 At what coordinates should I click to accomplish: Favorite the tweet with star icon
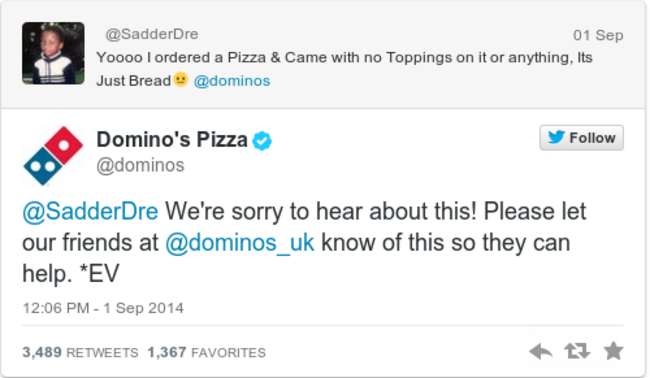coord(614,351)
